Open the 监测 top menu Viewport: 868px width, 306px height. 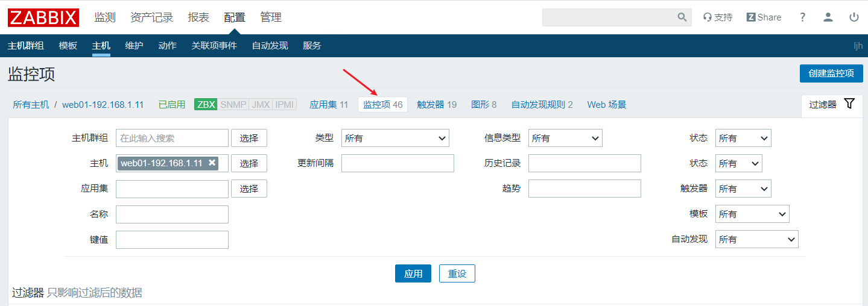click(105, 17)
